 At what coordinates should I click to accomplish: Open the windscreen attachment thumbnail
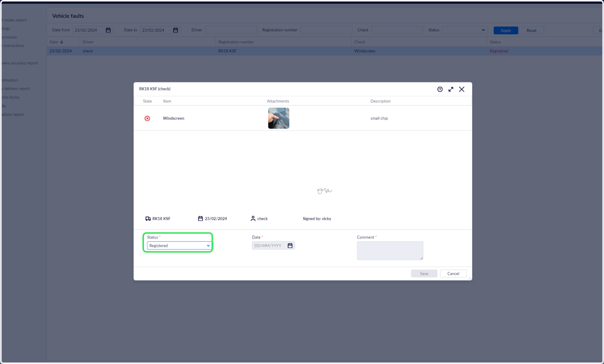279,118
